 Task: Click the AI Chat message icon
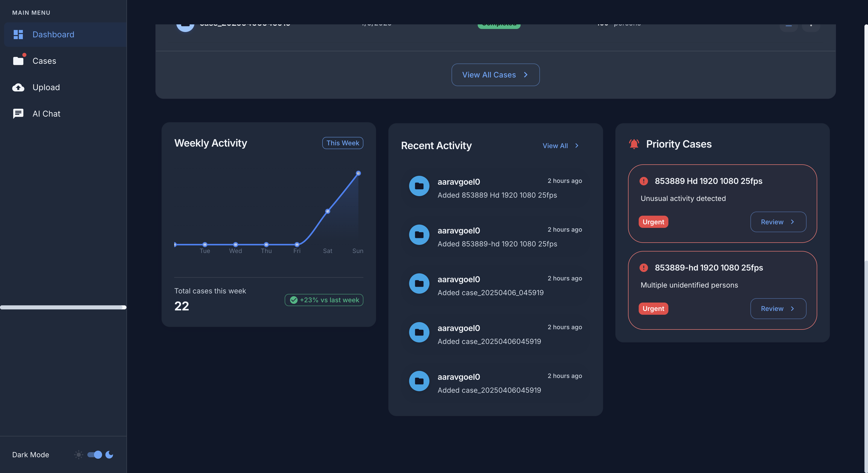pyautogui.click(x=18, y=114)
